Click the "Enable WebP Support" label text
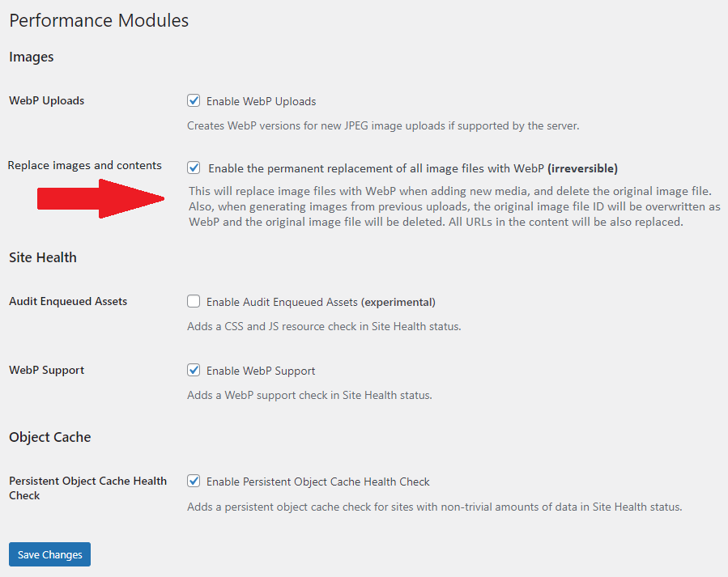 tap(260, 370)
